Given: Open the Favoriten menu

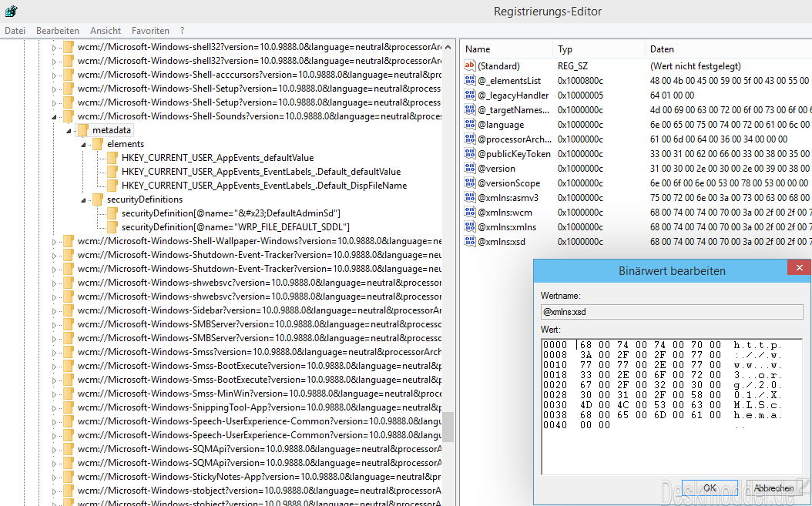Looking at the screenshot, I should (150, 31).
